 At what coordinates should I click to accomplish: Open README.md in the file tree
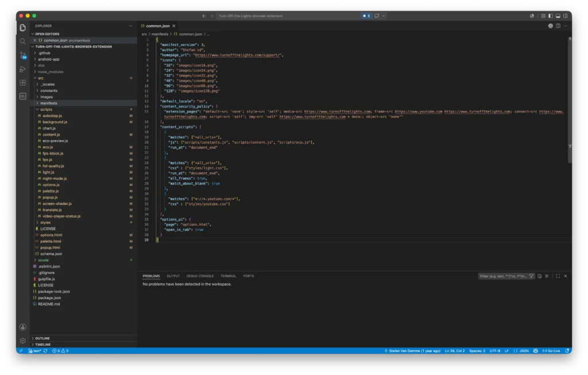point(83,304)
